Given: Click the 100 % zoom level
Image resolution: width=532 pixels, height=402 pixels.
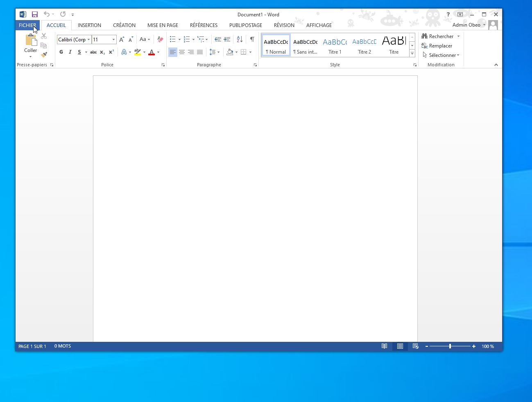Looking at the screenshot, I should point(488,346).
